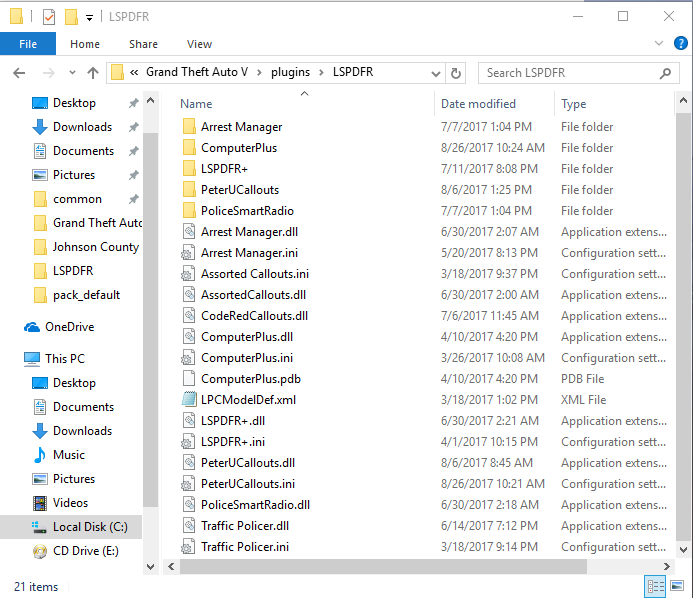
Task: Select ComputerPlus.pdb file
Action: pos(251,379)
